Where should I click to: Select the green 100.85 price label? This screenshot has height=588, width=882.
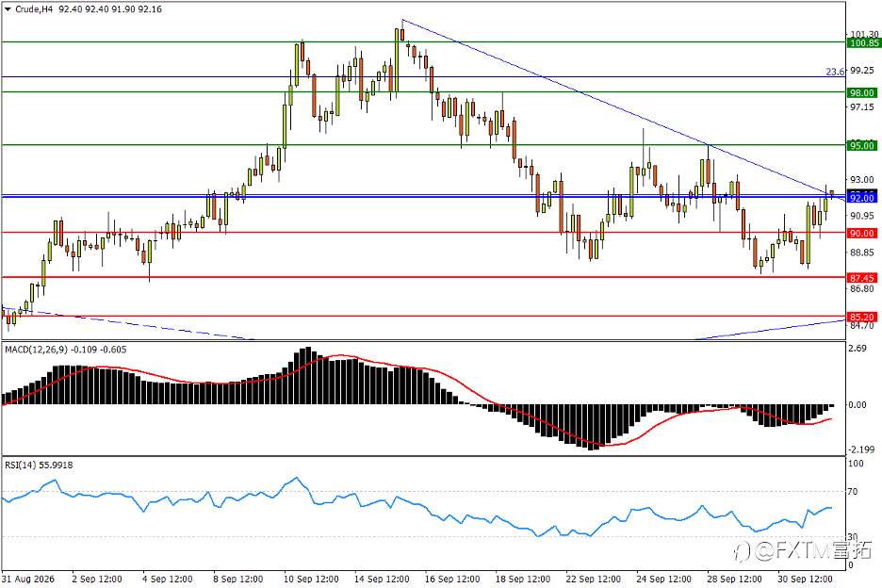863,43
